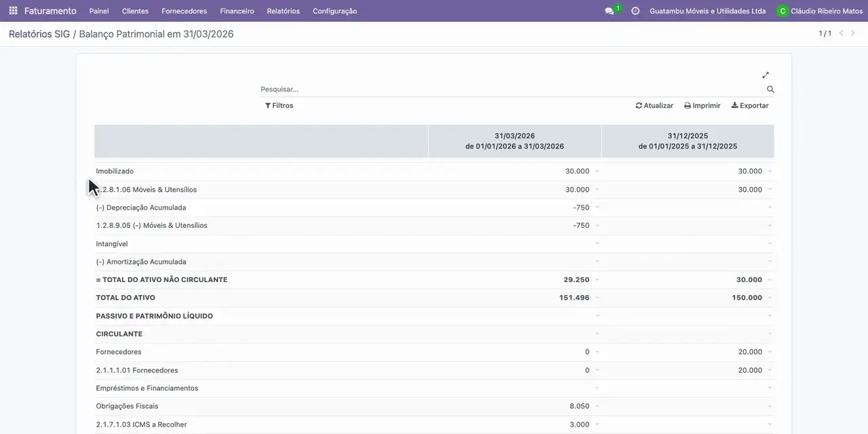Open caret beside ICMS a Recolher 3.000
Screen dimensions: 868x434
click(597, 425)
